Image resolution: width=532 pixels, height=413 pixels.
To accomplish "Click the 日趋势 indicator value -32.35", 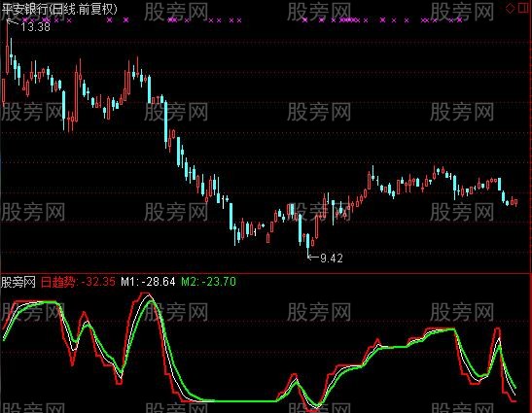I will click(x=98, y=282).
